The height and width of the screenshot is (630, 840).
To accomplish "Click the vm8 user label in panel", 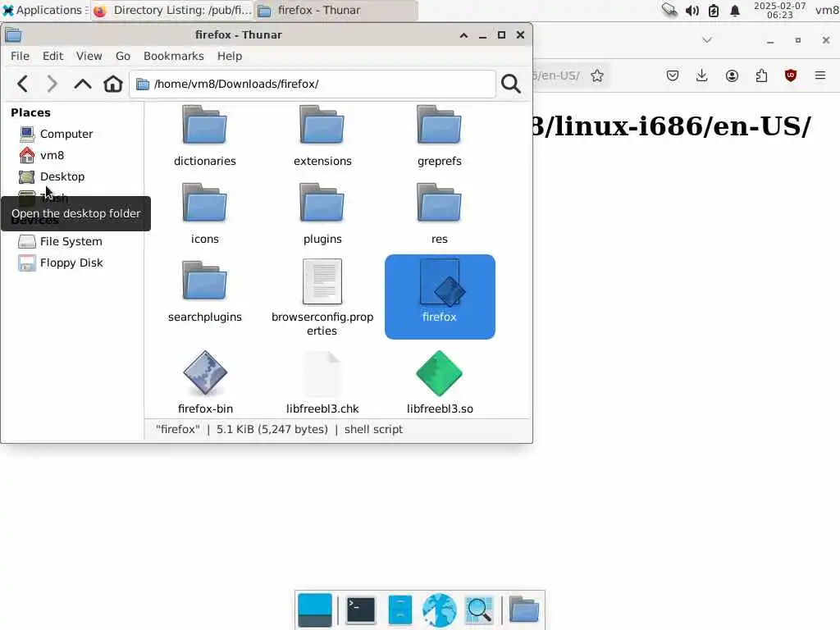I will [827, 10].
